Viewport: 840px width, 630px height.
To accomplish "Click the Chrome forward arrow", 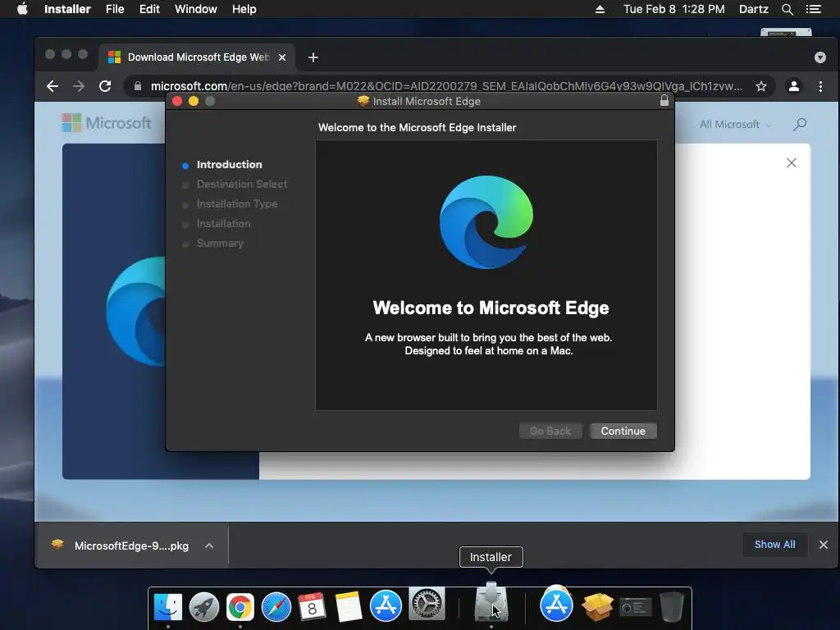I will [79, 86].
